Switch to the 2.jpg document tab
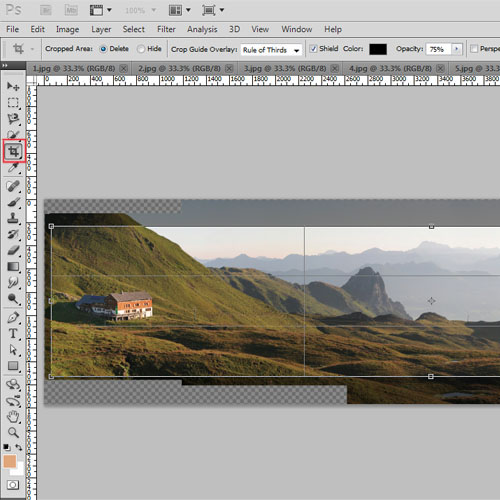Screen dimensions: 500x500 point(179,69)
